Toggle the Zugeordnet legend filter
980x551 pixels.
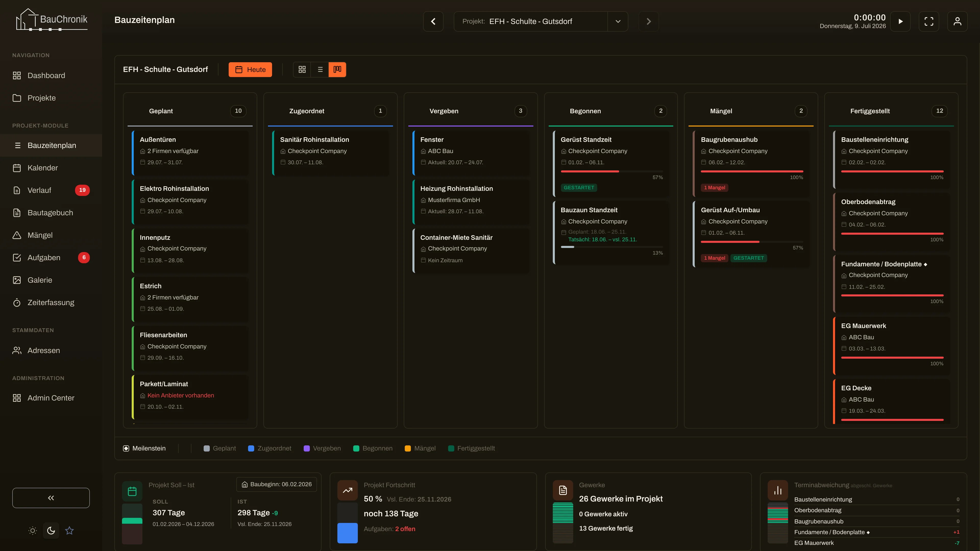click(270, 448)
